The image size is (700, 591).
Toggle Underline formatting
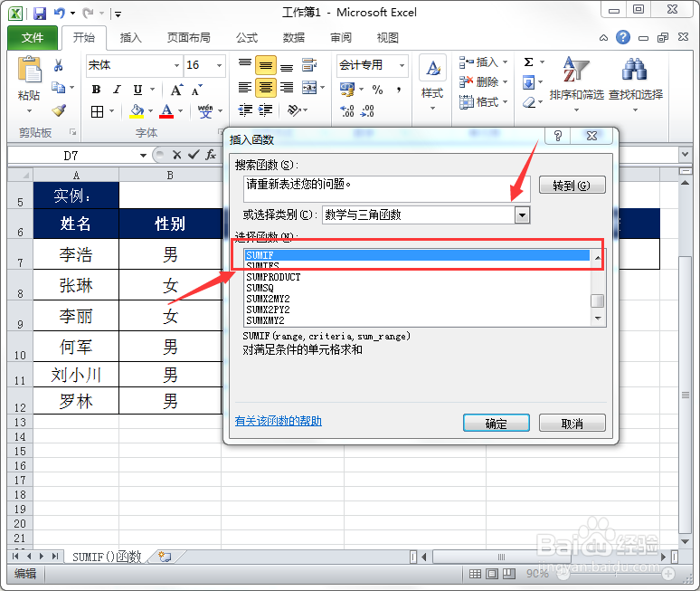pos(138,90)
